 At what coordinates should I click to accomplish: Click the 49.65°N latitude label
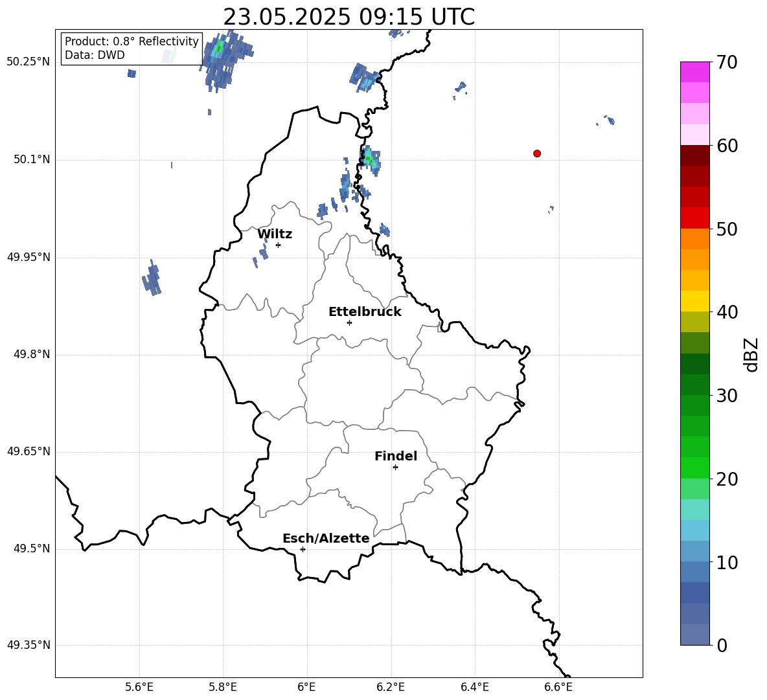click(29, 451)
